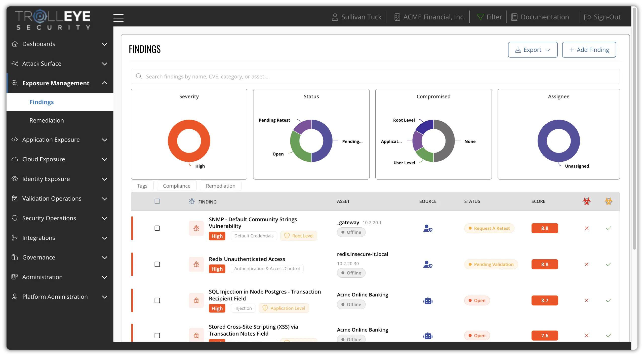Click green checkmark in Redis row

(608, 264)
